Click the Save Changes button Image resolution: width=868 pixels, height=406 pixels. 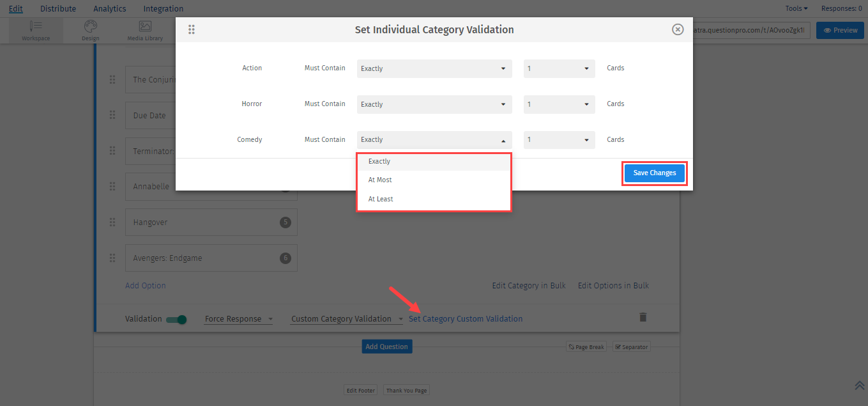click(654, 173)
